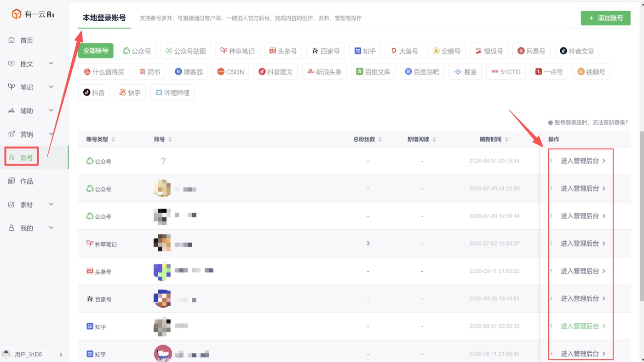This screenshot has width=644, height=362.
Task: Open the three-dot menu in the 头条号 row
Action: pos(551,271)
